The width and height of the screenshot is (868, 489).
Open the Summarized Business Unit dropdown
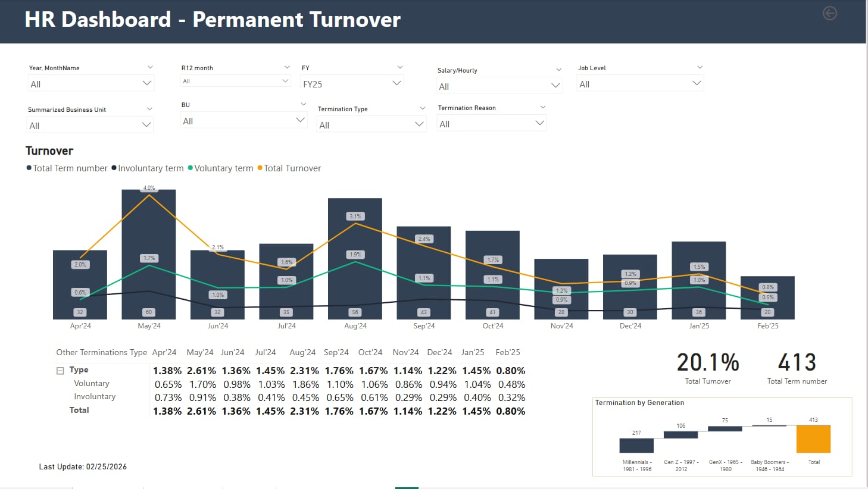[x=147, y=124]
